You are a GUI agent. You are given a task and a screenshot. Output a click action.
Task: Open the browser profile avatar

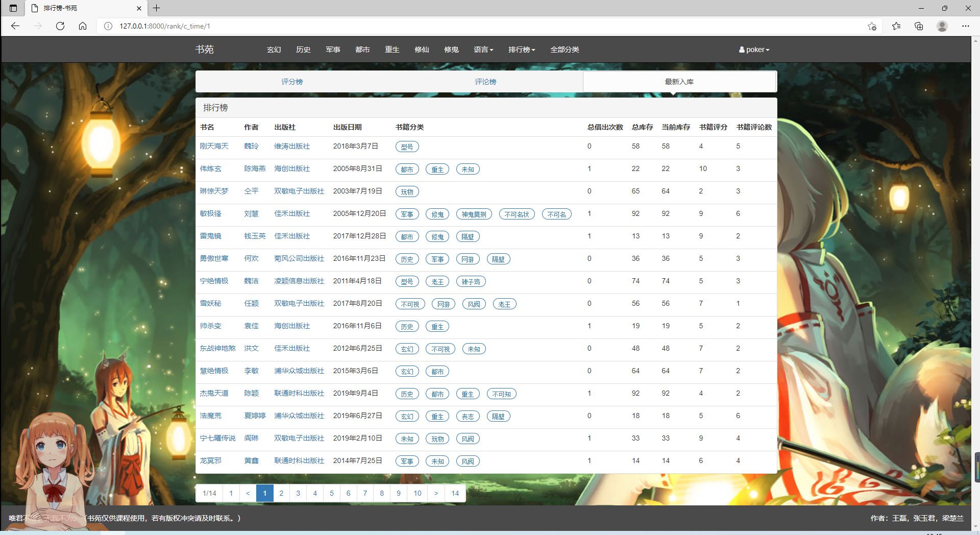pos(942,26)
